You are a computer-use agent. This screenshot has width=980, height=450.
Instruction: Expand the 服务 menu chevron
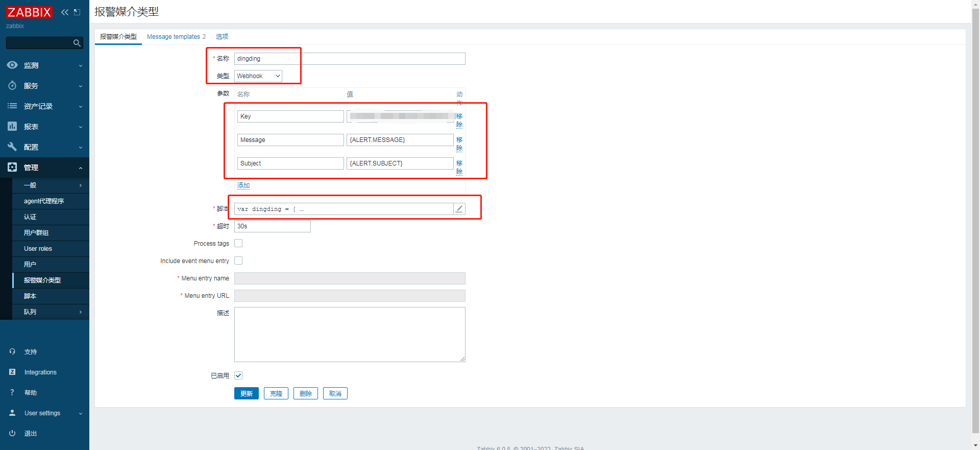(x=81, y=86)
